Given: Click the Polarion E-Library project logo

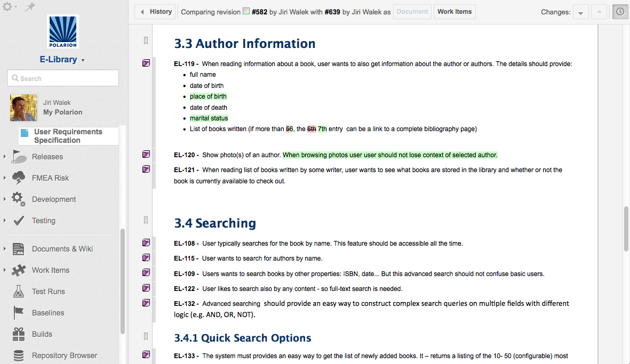Looking at the screenshot, I should point(62,32).
